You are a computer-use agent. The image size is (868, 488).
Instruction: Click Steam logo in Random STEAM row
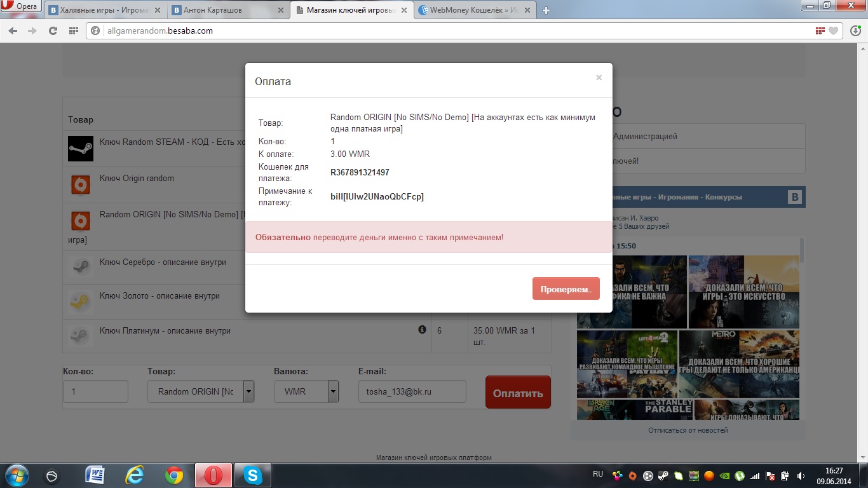(x=81, y=148)
